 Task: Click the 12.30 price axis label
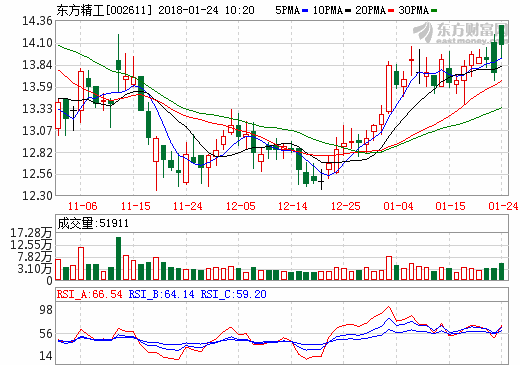[x=37, y=196]
